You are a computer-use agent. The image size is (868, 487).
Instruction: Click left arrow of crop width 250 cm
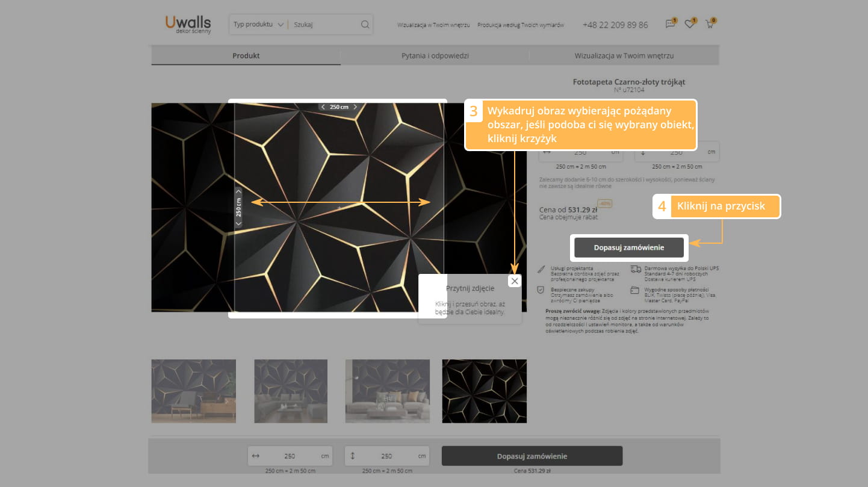pyautogui.click(x=323, y=107)
